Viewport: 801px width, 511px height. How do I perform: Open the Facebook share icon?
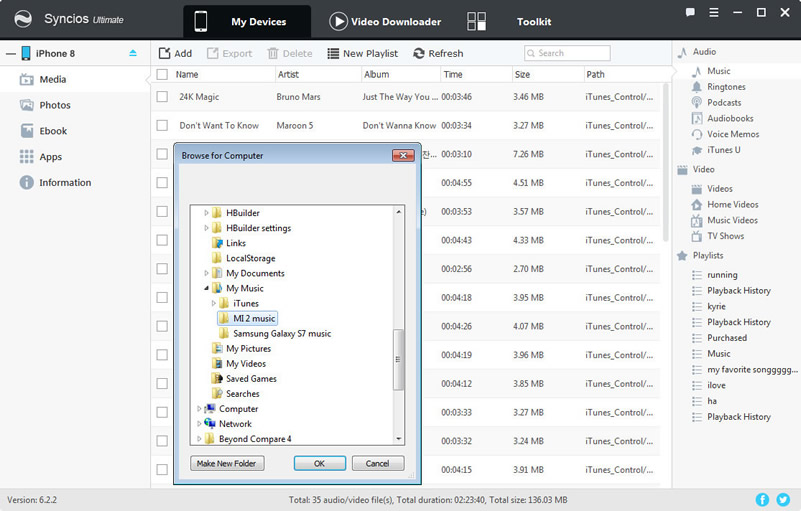[762, 500]
